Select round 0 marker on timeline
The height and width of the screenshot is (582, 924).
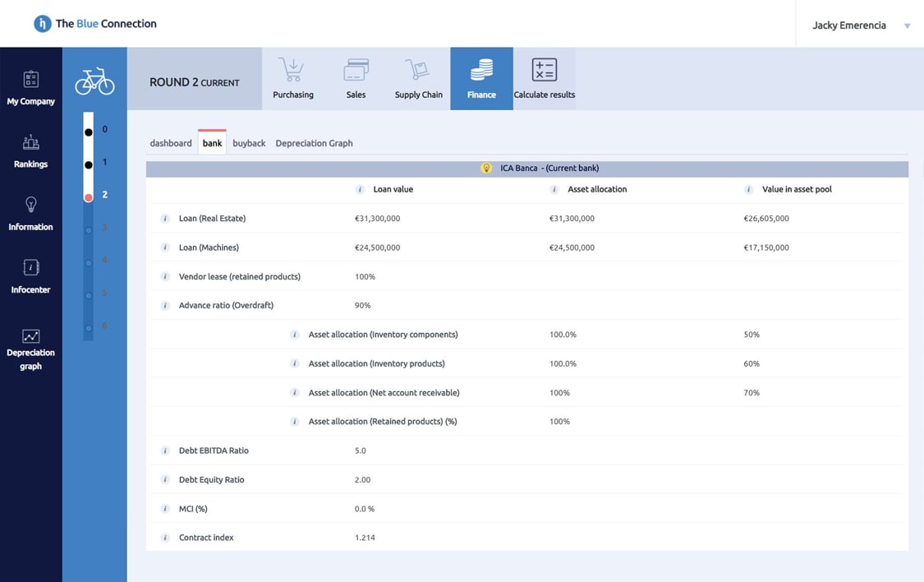(x=89, y=132)
